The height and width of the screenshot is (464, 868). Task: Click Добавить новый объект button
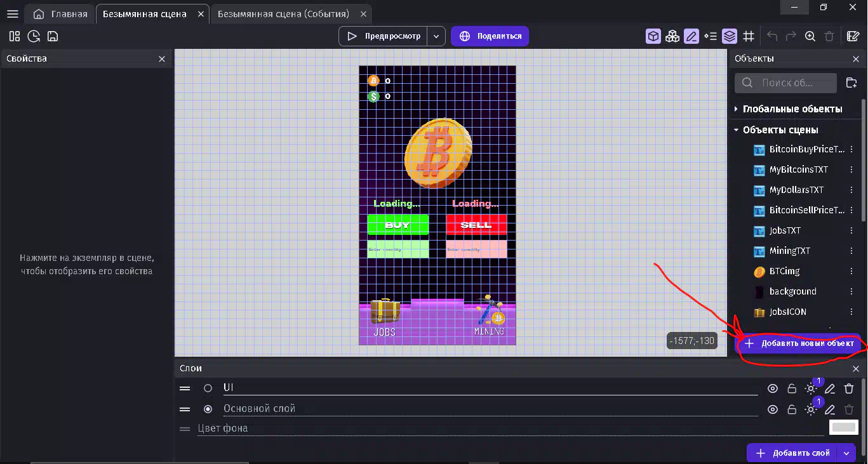798,343
